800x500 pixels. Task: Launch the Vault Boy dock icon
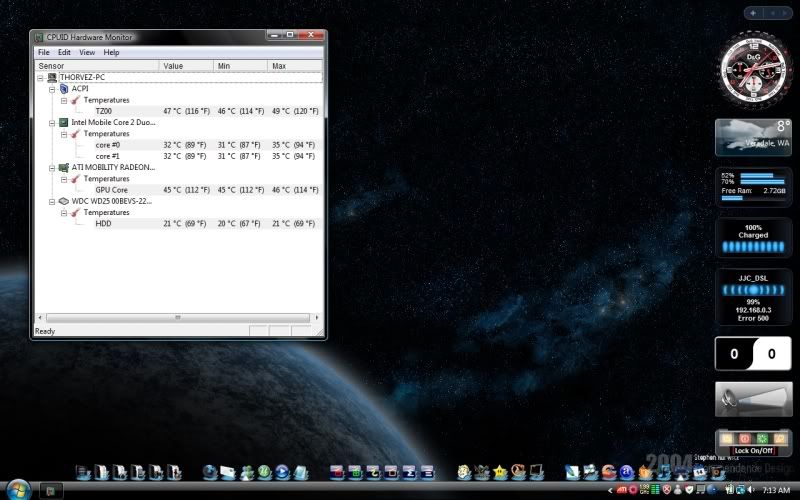click(463, 472)
